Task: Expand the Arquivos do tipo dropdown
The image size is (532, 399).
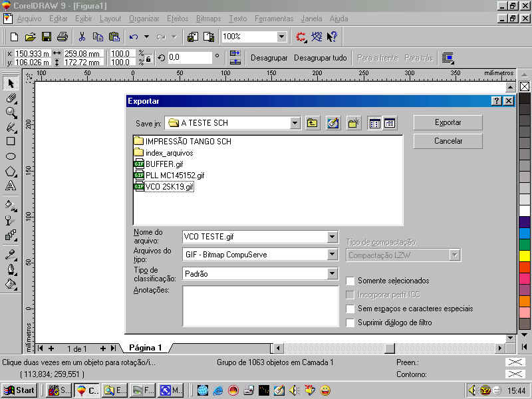Action: [x=332, y=255]
